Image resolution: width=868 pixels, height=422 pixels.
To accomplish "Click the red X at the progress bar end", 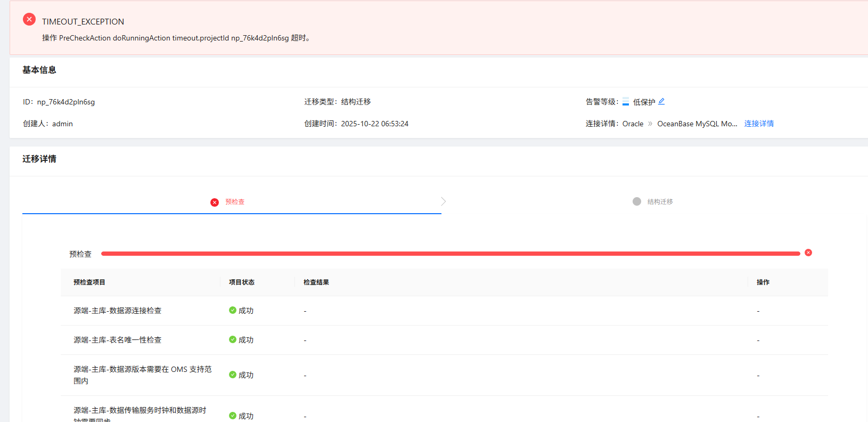I will [x=808, y=253].
